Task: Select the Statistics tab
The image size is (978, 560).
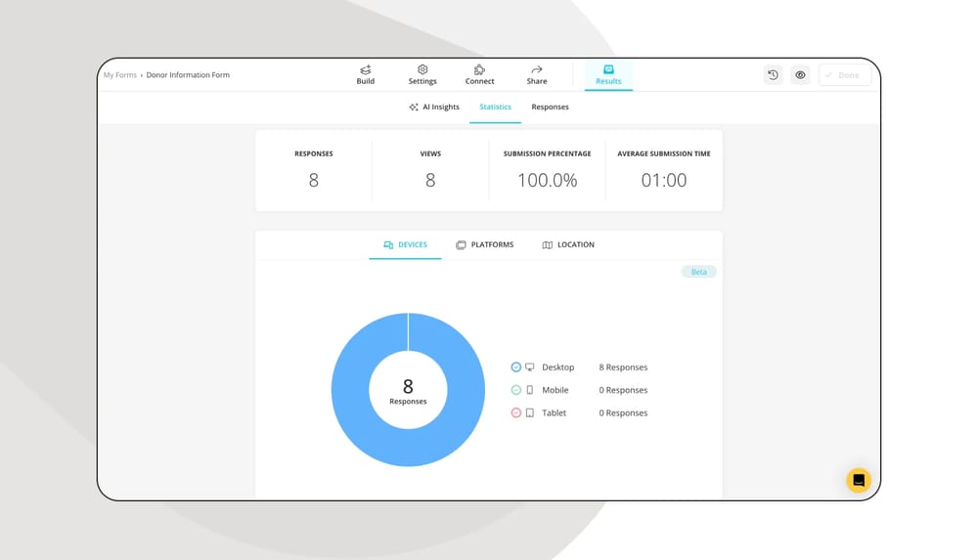Action: (495, 108)
